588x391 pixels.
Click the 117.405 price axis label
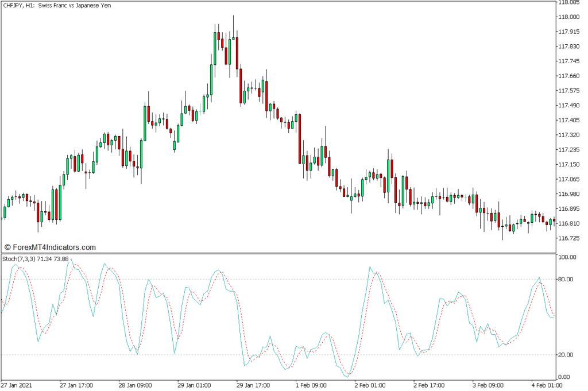click(569, 120)
